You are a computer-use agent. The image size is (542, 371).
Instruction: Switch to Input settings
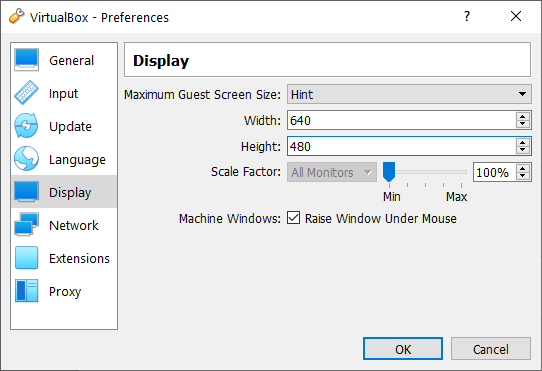pyautogui.click(x=64, y=93)
